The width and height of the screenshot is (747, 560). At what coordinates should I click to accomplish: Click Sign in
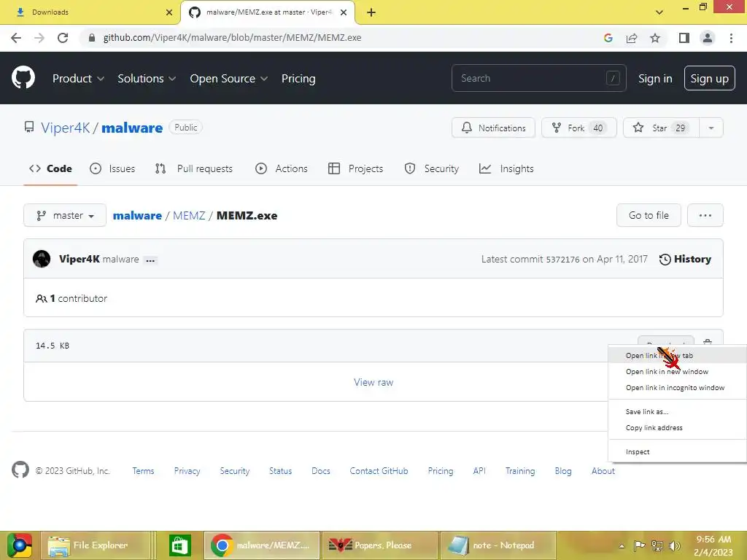tap(655, 79)
